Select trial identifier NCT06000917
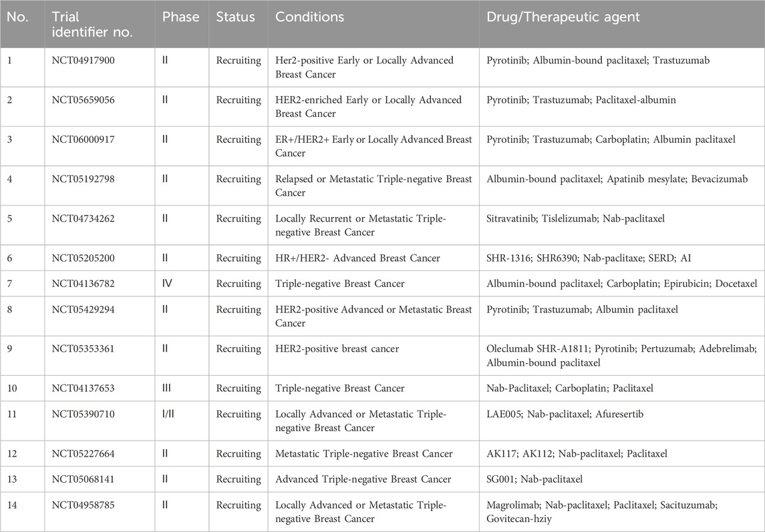The width and height of the screenshot is (765, 532). (x=84, y=140)
